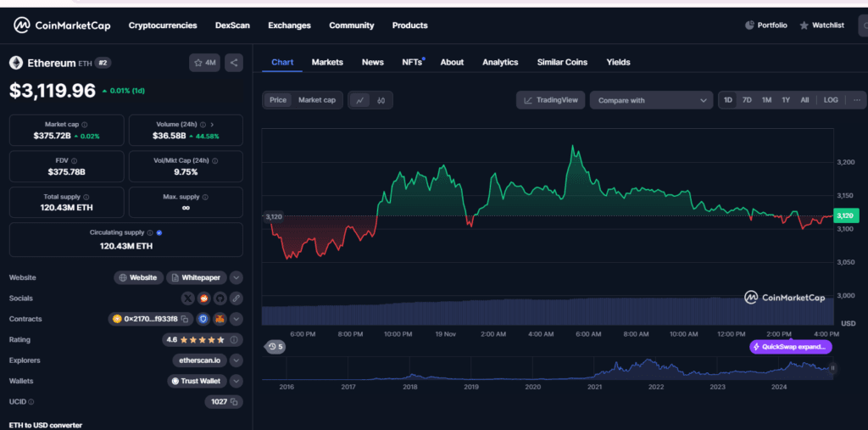Click the Volume (24h) info icon
This screenshot has width=868, height=430.
point(203,125)
